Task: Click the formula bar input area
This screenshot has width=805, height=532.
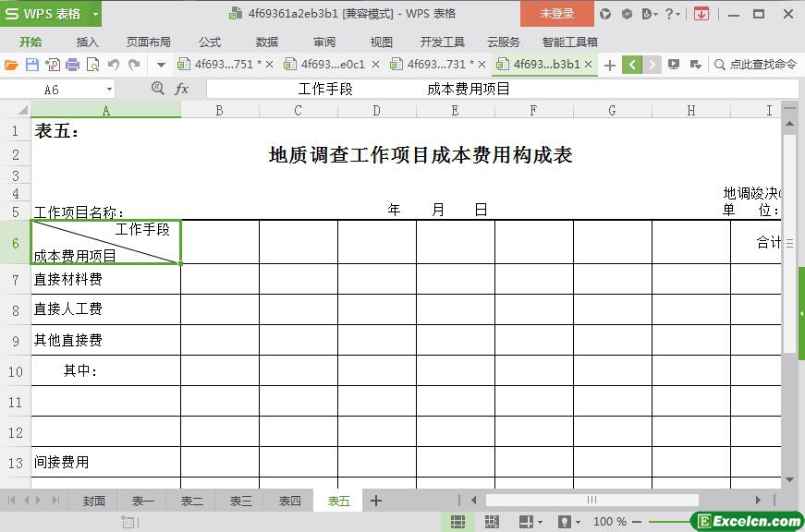Action: 502,90
